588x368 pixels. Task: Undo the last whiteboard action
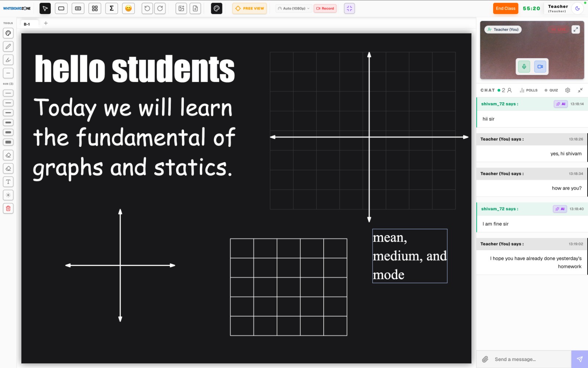tap(147, 8)
